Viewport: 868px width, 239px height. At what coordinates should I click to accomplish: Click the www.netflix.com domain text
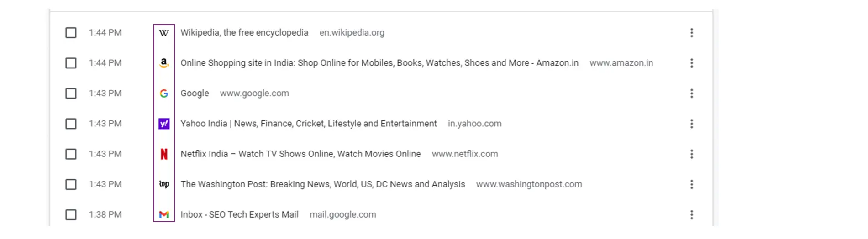[465, 154]
